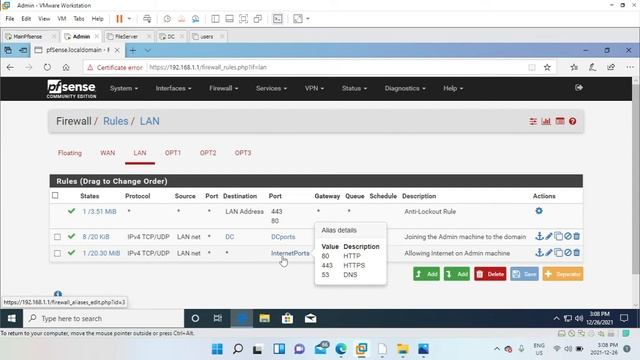Switch to the OPT3 rules tab
Image resolution: width=640 pixels, height=360 pixels.
[243, 153]
